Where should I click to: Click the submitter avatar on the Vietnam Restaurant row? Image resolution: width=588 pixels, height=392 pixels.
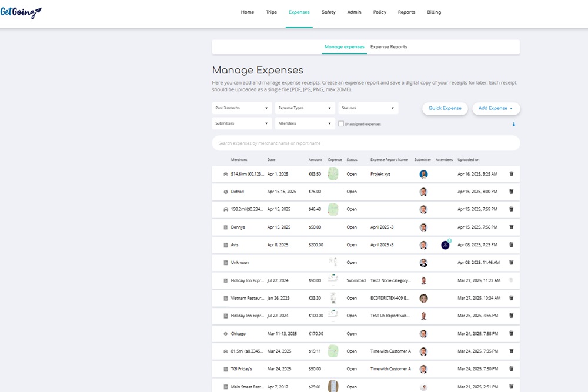[x=423, y=298]
